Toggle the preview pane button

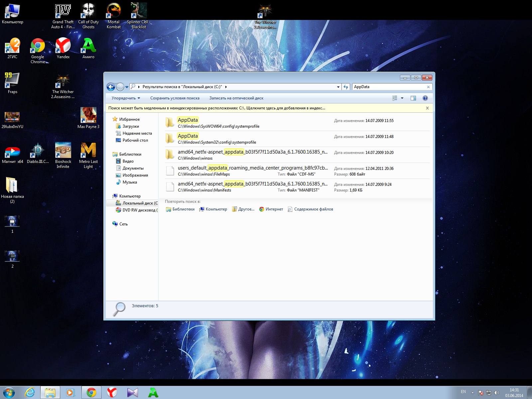(413, 98)
